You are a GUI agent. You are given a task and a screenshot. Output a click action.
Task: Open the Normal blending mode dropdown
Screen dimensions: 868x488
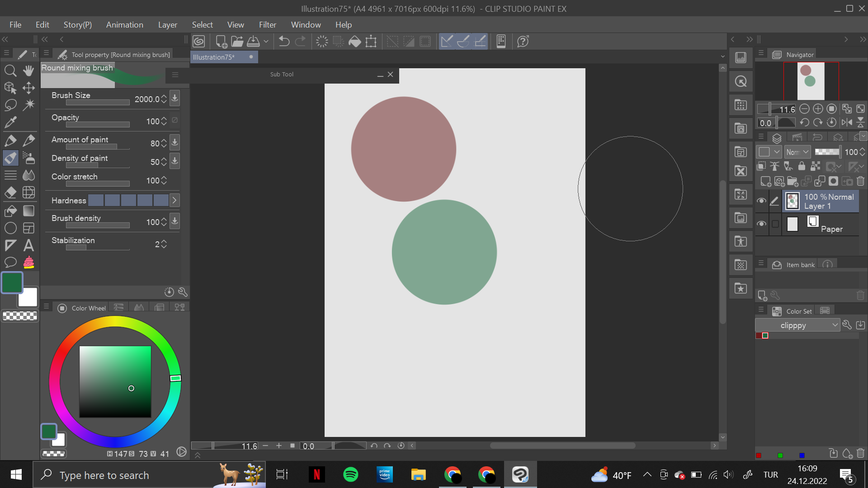797,152
